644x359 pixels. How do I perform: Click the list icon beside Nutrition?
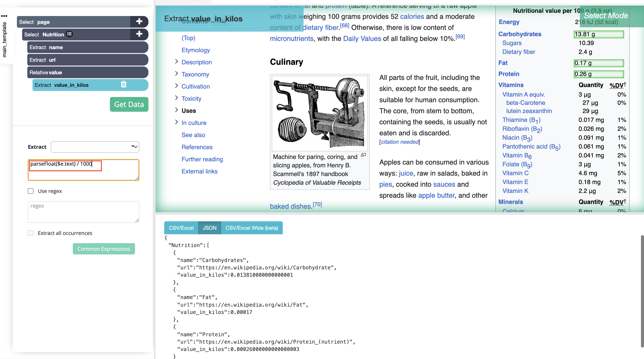pyautogui.click(x=69, y=34)
